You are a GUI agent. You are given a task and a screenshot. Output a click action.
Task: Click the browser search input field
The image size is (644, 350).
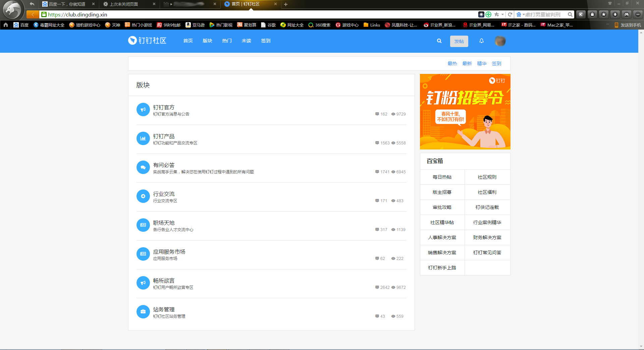point(545,14)
